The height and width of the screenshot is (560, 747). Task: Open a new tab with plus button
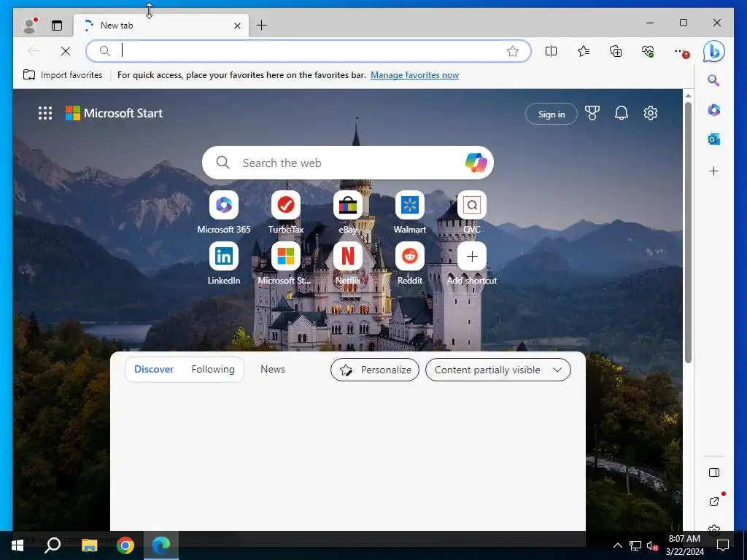tap(262, 26)
